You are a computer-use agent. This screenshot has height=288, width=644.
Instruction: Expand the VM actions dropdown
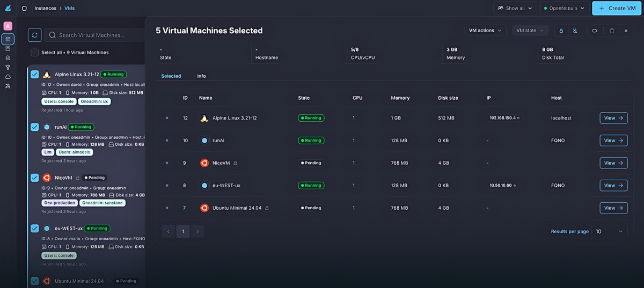pyautogui.click(x=485, y=31)
